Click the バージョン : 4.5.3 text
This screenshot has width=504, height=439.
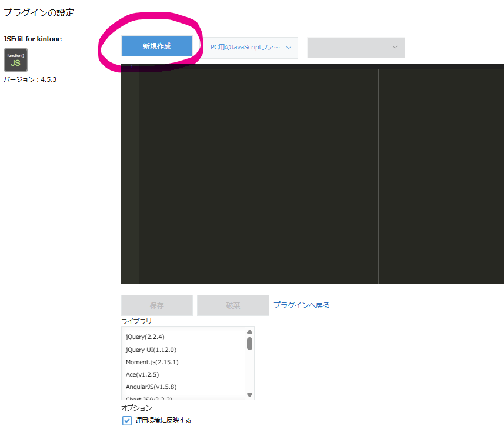click(30, 79)
